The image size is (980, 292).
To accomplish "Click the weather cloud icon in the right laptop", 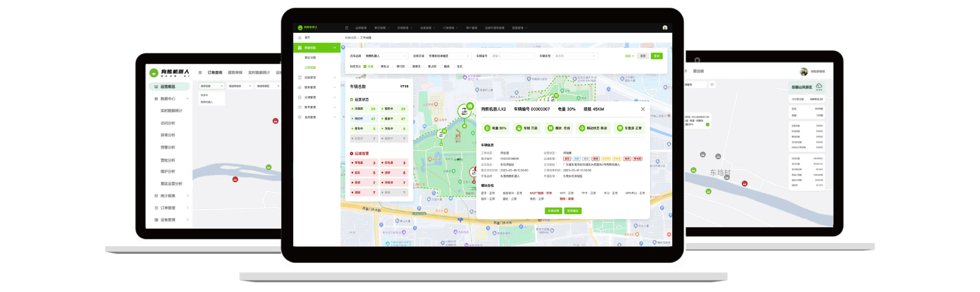I will [819, 86].
